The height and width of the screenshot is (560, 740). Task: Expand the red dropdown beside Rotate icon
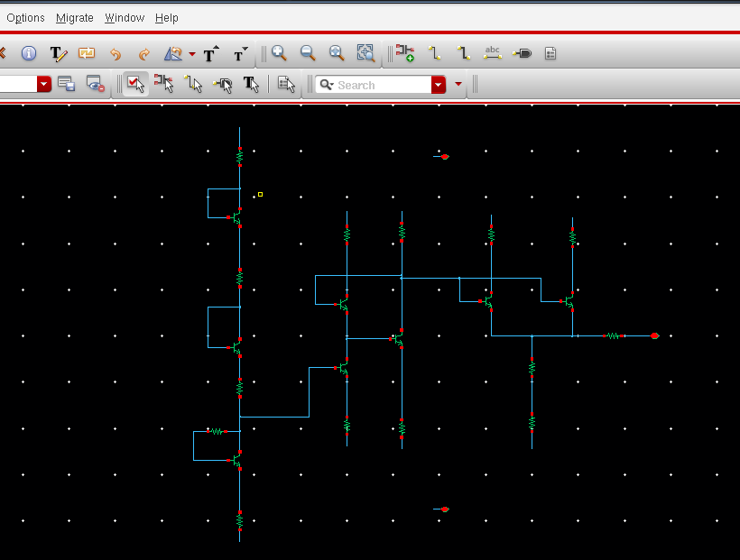point(191,54)
